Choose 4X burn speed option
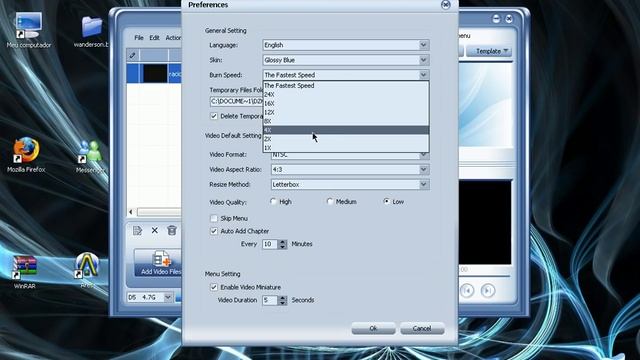640x360 pixels. pyautogui.click(x=346, y=130)
